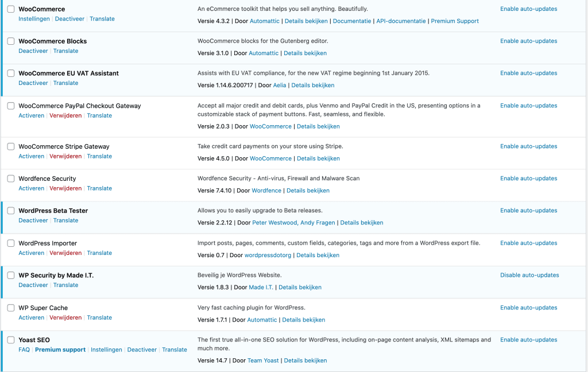588x372 pixels.
Task: Delete Wordfence Security plugin
Action: point(65,189)
